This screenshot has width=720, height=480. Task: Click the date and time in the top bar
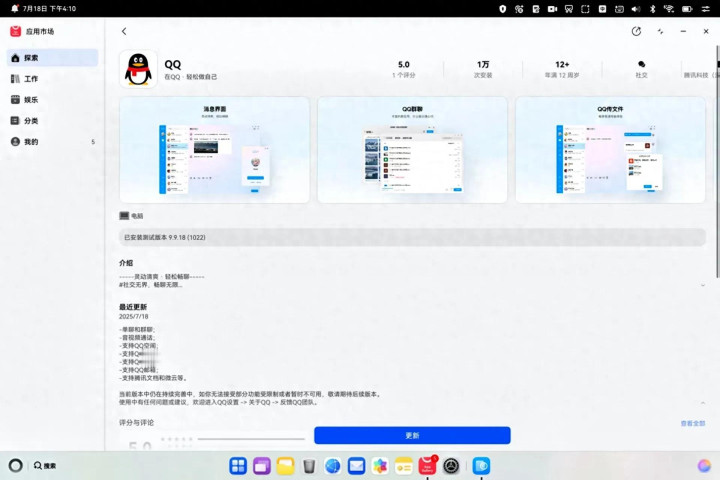click(50, 8)
